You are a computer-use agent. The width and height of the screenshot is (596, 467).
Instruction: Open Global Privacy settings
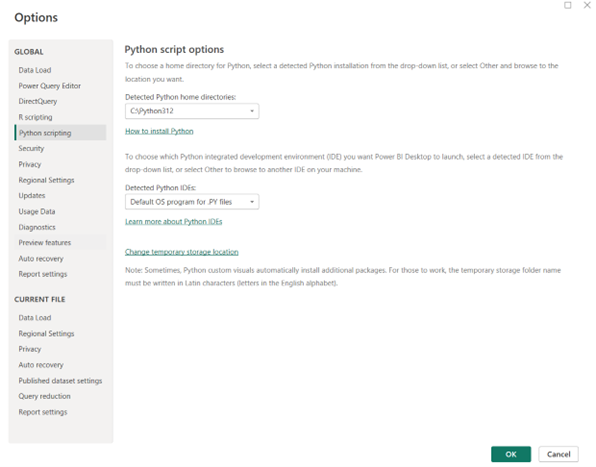(30, 164)
